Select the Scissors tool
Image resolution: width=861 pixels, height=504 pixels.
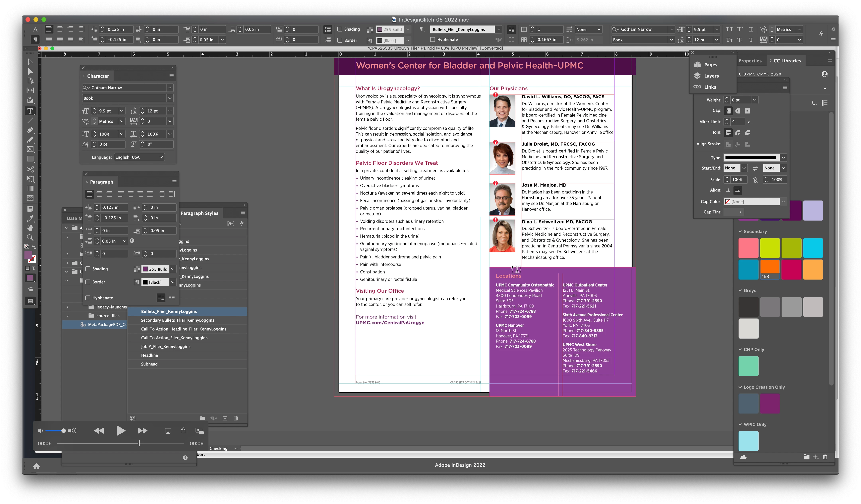[x=30, y=169]
